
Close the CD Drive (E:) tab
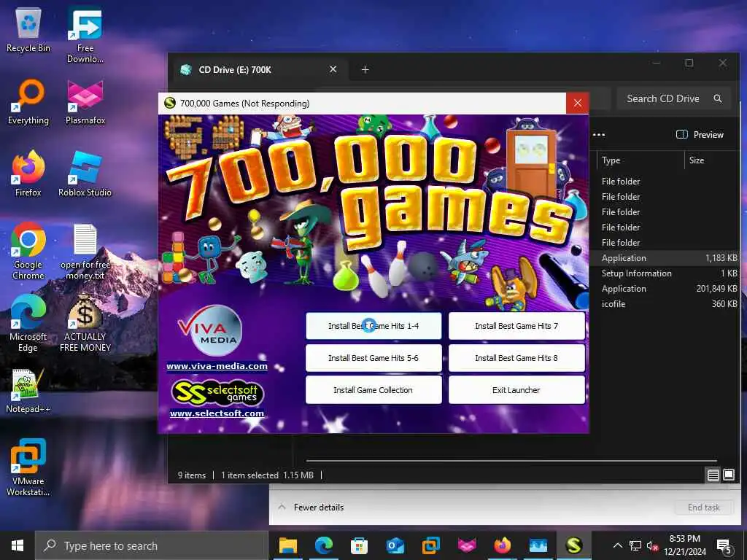click(333, 69)
